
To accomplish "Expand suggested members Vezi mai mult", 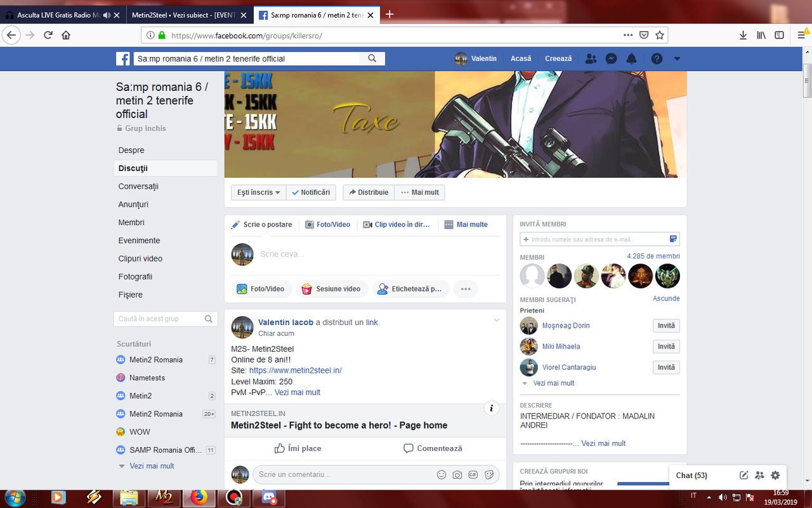I will [x=554, y=384].
